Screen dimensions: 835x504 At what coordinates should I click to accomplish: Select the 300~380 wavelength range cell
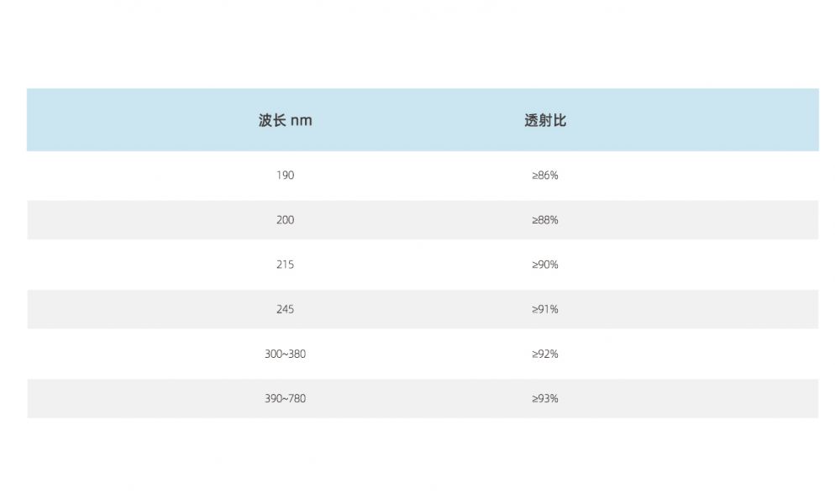[x=285, y=354]
